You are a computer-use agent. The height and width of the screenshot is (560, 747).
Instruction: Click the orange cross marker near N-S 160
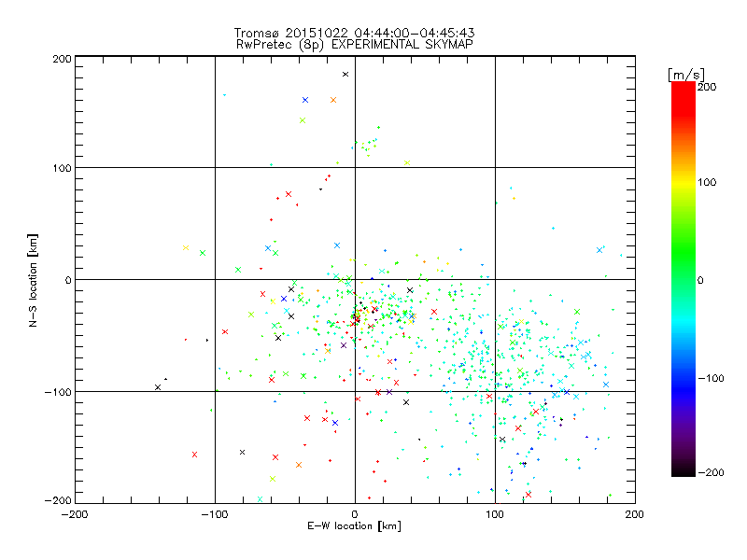(333, 100)
